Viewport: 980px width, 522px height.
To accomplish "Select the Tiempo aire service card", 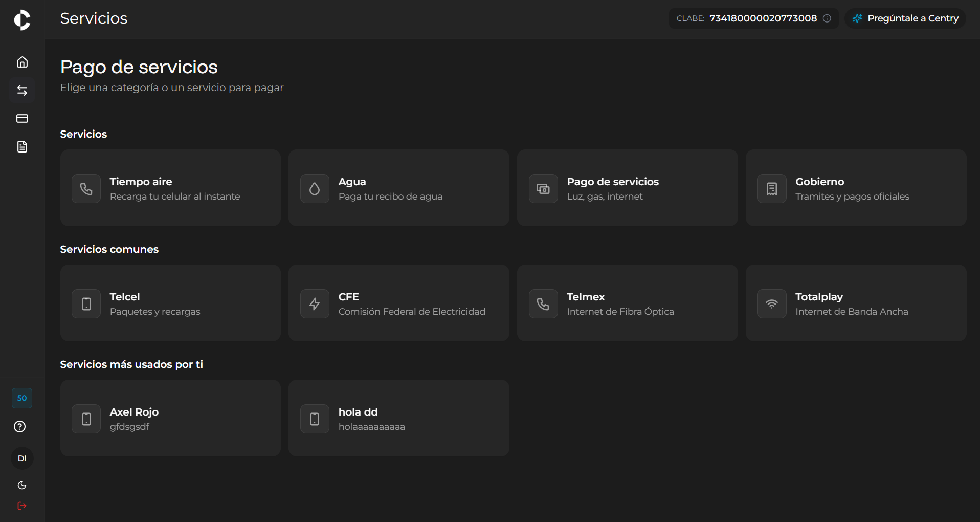I will [x=170, y=188].
